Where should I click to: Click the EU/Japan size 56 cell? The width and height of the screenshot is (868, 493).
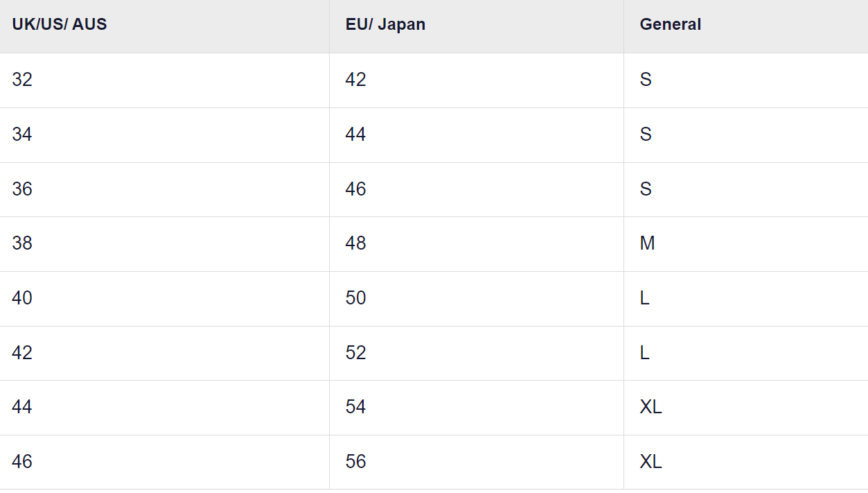(355, 462)
